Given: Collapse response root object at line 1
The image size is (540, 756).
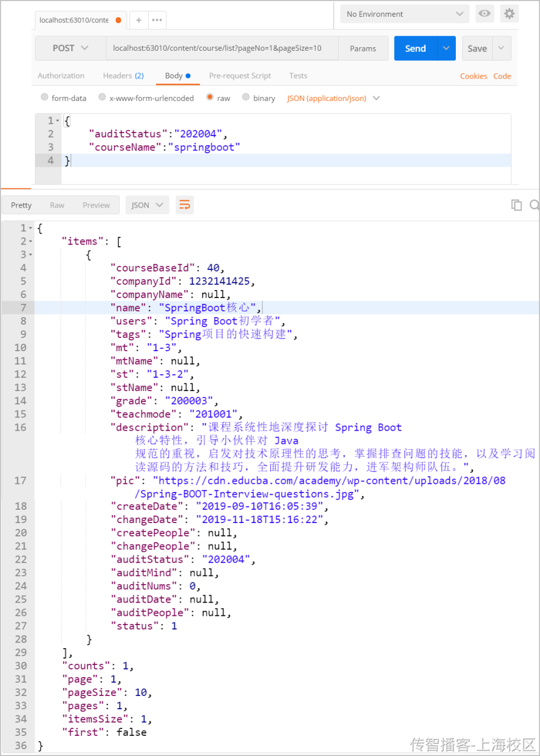Looking at the screenshot, I should [31, 228].
